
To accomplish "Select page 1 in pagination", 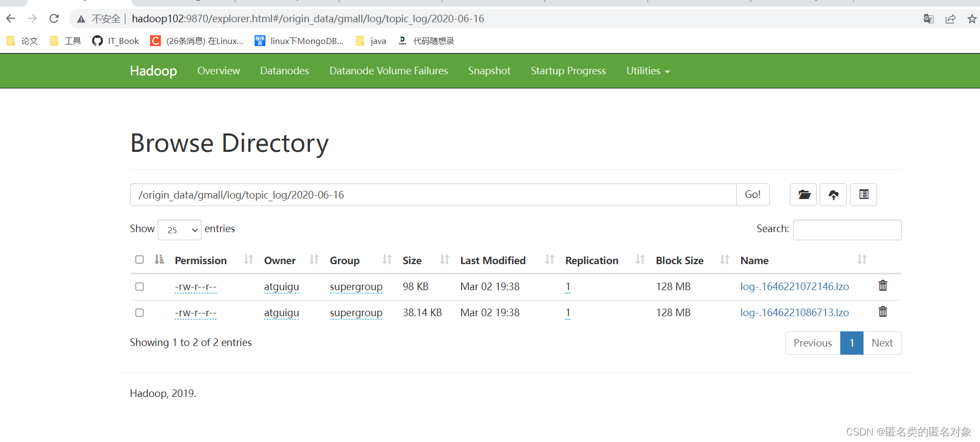I will 852,343.
